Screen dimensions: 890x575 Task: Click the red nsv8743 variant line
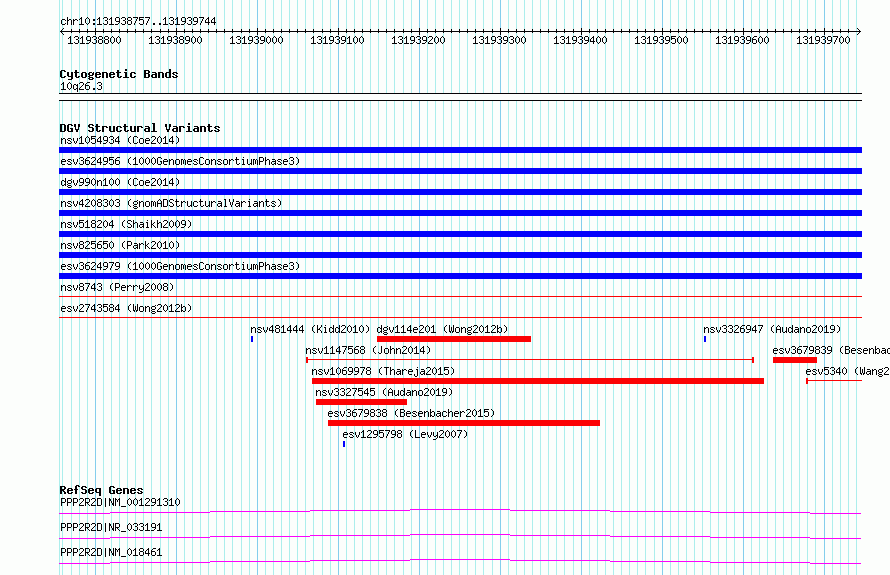tap(460, 297)
